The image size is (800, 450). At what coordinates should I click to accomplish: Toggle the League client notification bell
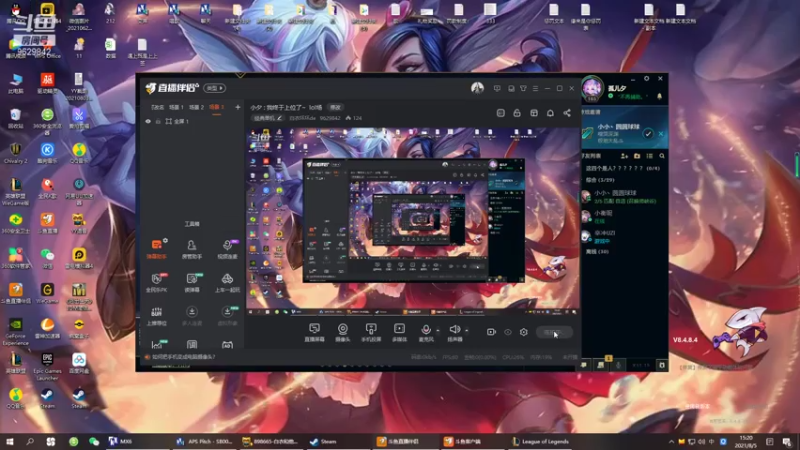tap(659, 96)
